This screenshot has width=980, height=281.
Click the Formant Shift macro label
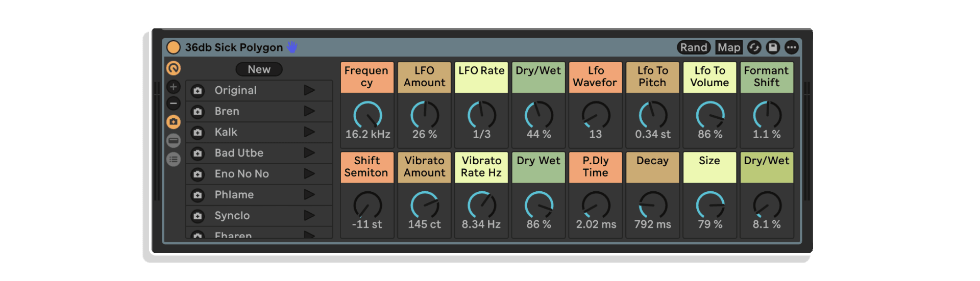click(x=767, y=78)
